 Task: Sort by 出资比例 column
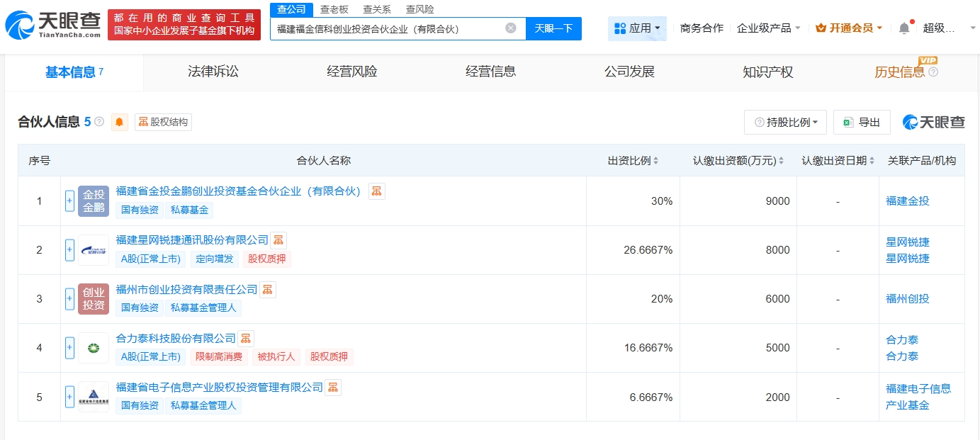[x=655, y=161]
